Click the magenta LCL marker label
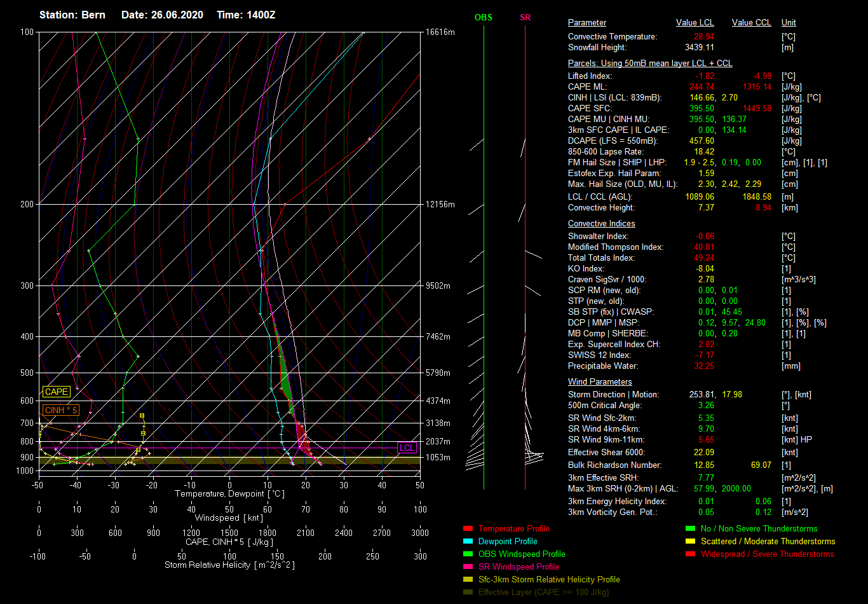 [x=407, y=448]
